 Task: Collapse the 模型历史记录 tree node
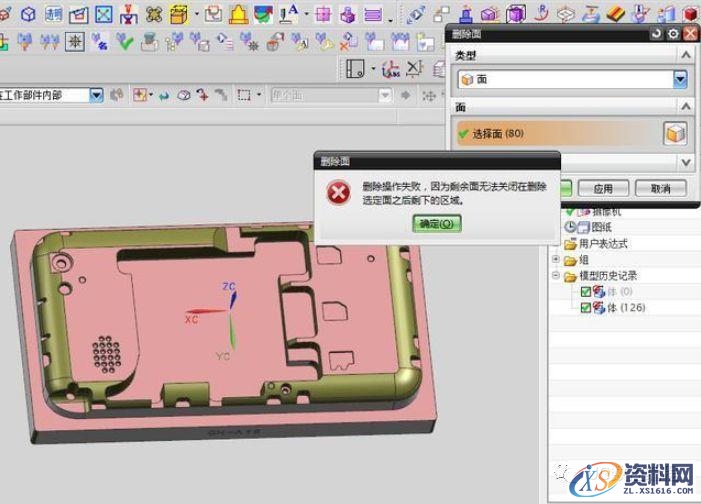pyautogui.click(x=556, y=276)
